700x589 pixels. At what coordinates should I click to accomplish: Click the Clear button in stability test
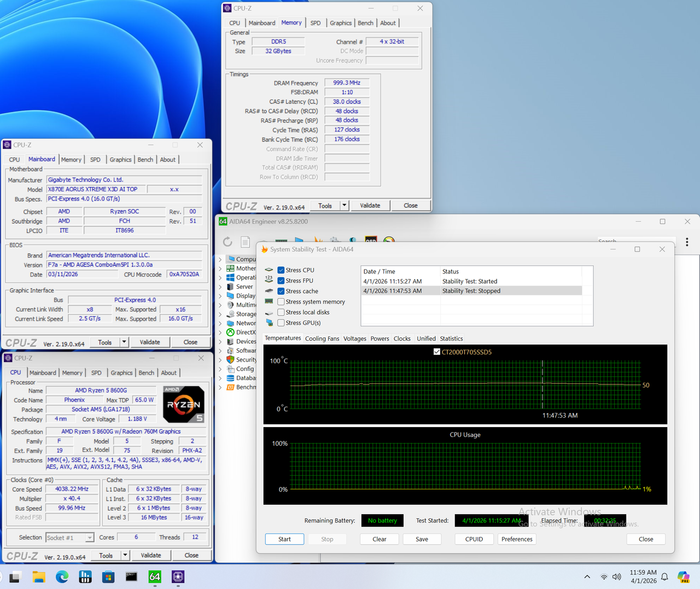pos(380,539)
